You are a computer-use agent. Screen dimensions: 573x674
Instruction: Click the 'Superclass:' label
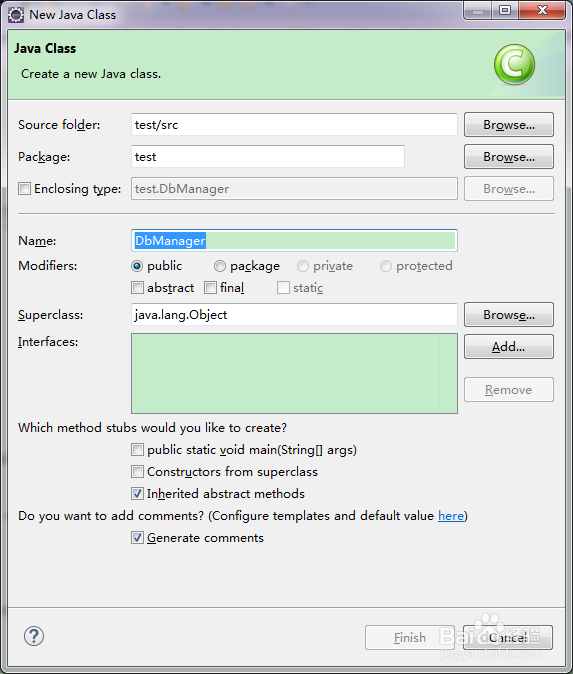coord(51,315)
